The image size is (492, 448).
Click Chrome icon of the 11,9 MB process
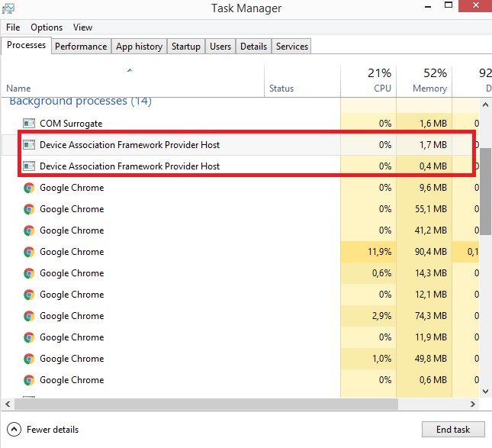click(29, 337)
